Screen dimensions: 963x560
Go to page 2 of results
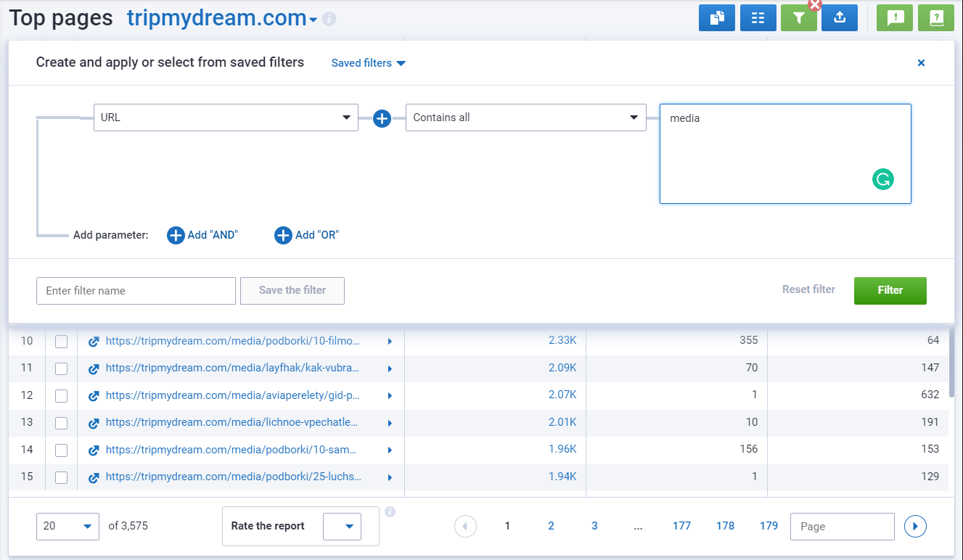[x=551, y=526]
